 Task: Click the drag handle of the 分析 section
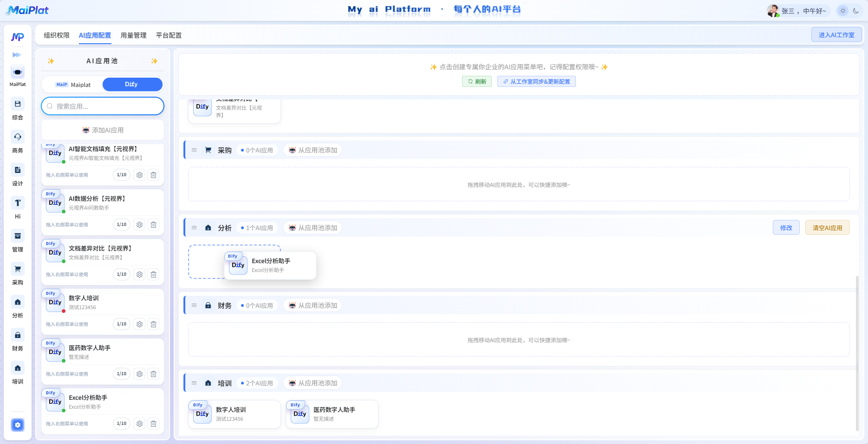tap(194, 228)
